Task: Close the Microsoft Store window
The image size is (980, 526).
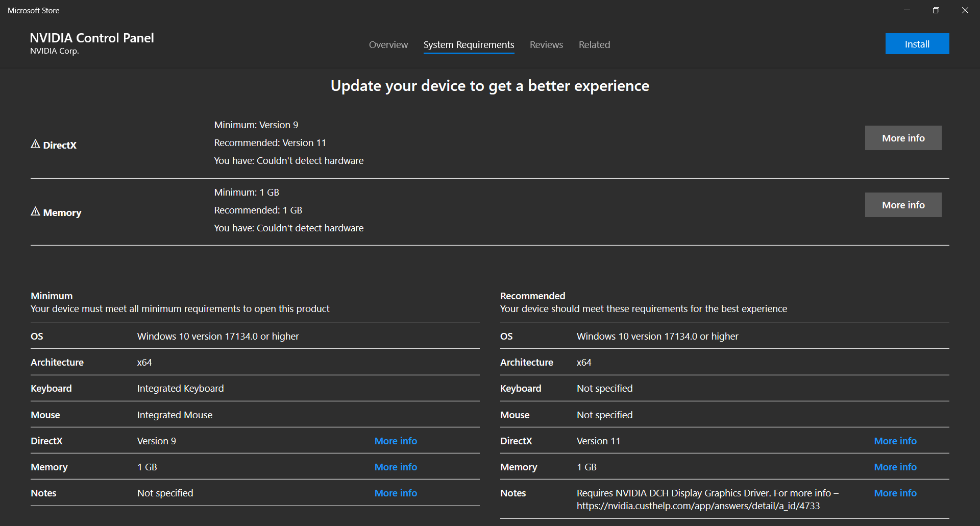Action: tap(965, 10)
